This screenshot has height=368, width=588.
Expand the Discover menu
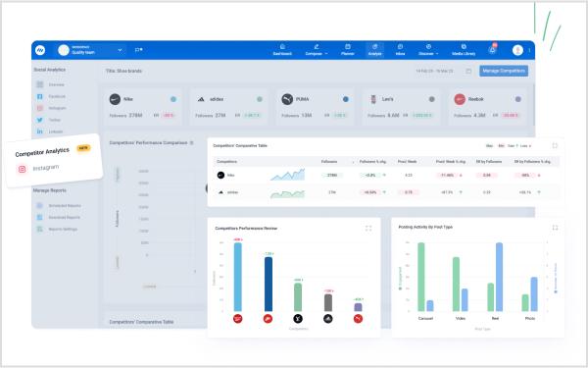click(x=428, y=50)
